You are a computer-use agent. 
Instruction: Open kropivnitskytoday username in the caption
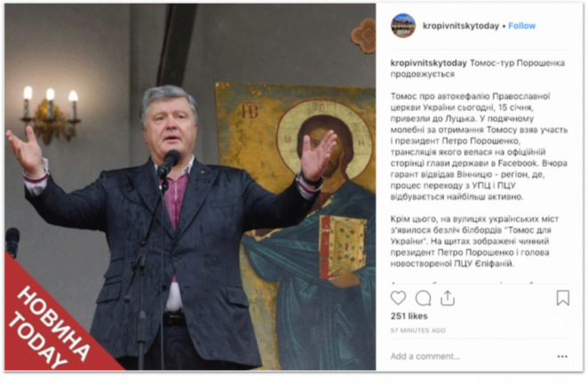point(428,63)
